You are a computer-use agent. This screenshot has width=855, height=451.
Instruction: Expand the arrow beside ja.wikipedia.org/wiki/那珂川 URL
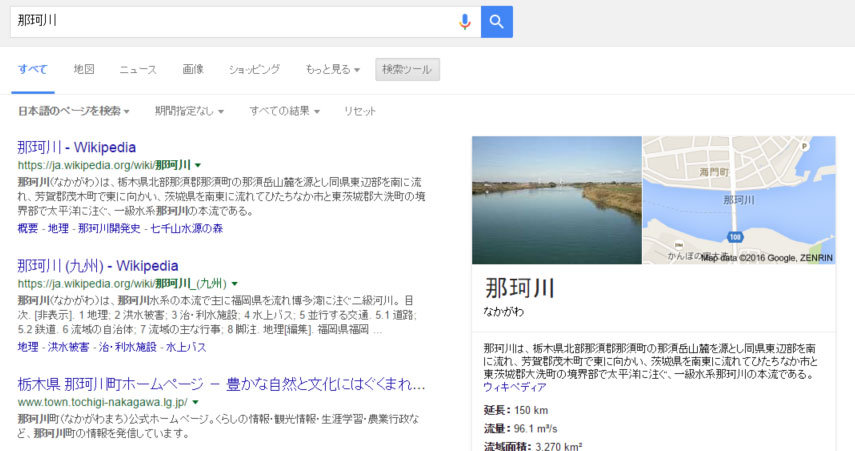click(x=198, y=165)
